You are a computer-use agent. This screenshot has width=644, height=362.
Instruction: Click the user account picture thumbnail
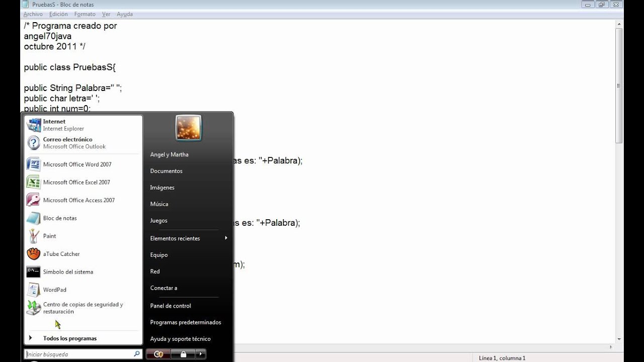click(189, 128)
